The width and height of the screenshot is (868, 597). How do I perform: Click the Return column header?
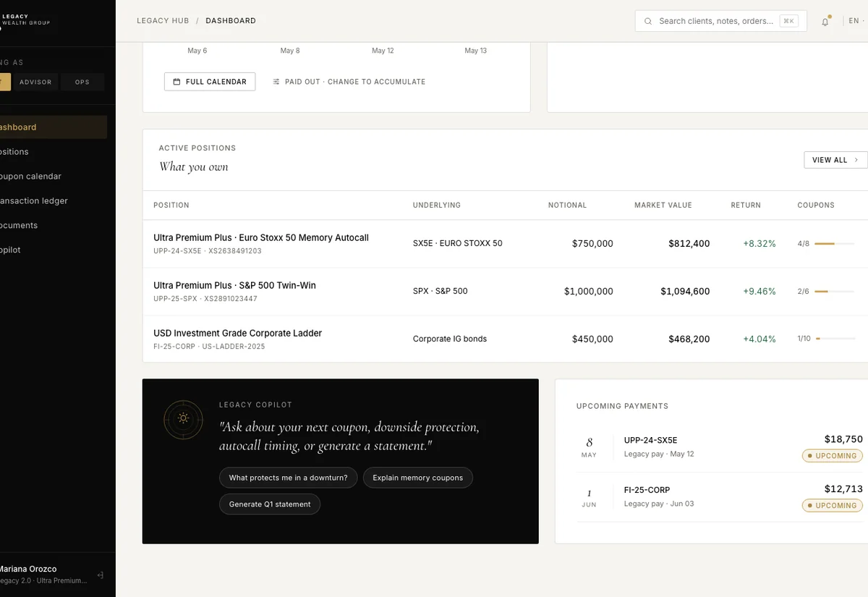click(x=746, y=206)
